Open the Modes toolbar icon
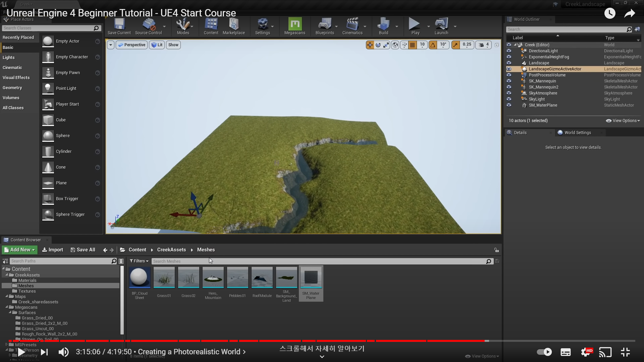Image resolution: width=644 pixels, height=362 pixels. [183, 25]
